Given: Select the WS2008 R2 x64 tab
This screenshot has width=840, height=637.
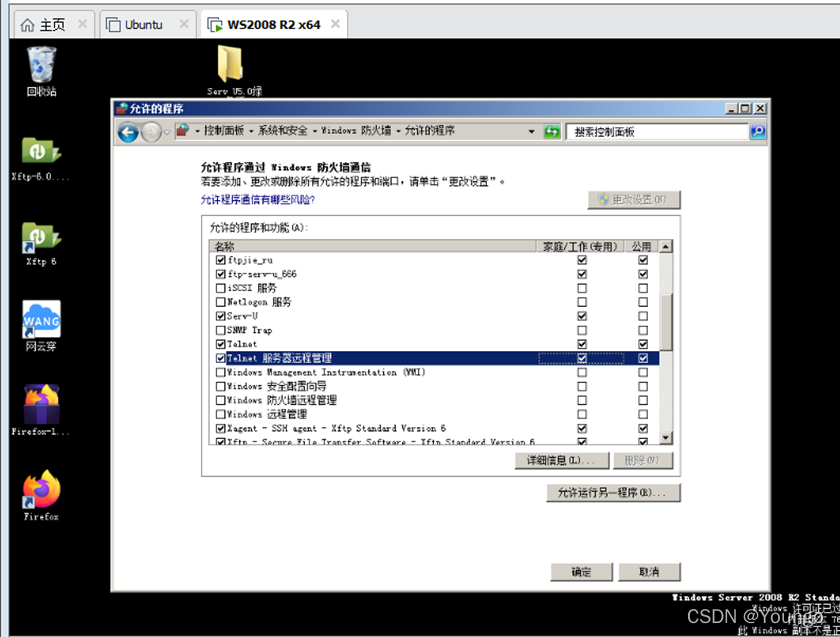Looking at the screenshot, I should tap(273, 25).
